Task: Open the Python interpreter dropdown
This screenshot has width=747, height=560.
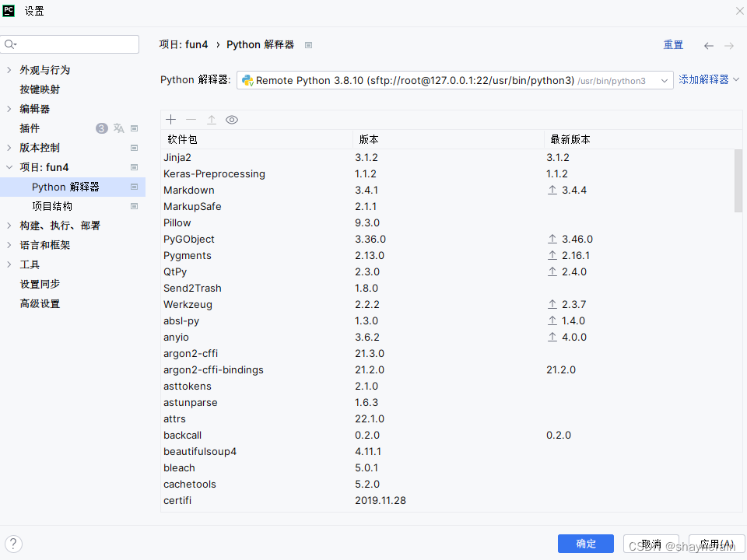Action: point(665,80)
